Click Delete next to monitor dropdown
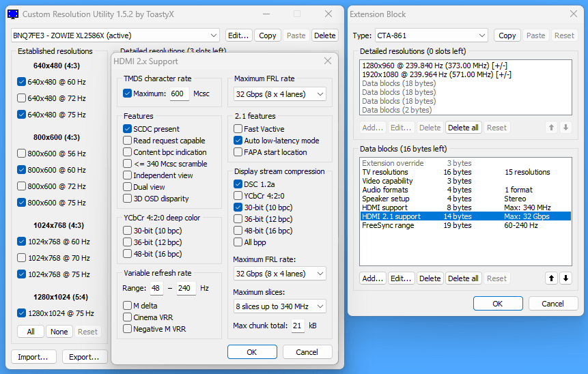This screenshot has height=374, width=588. [325, 35]
